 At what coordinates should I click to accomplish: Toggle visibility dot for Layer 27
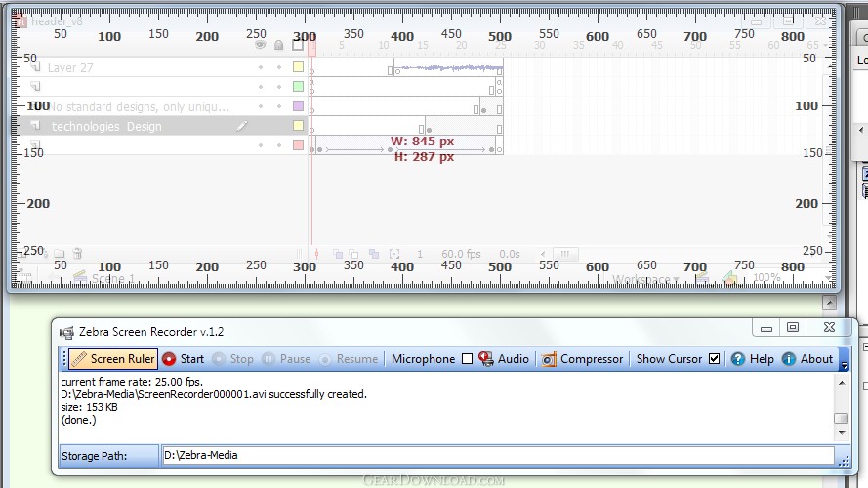click(x=260, y=67)
